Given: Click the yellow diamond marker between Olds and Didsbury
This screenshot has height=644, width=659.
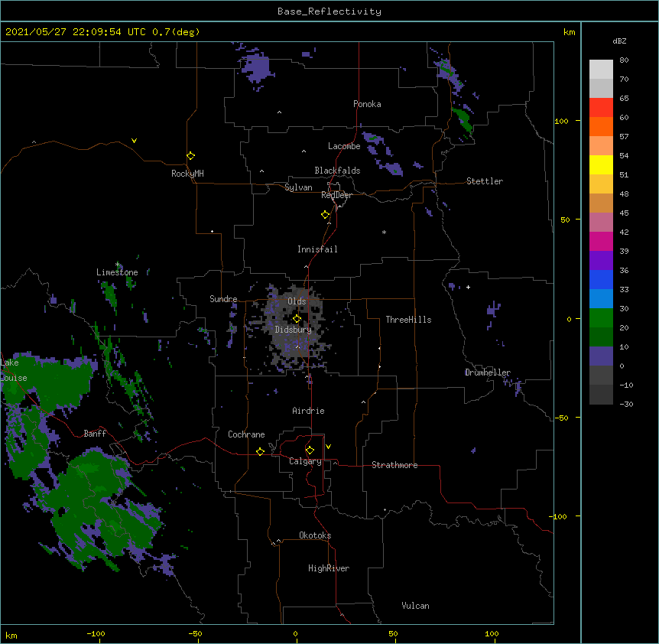Looking at the screenshot, I should (x=297, y=318).
